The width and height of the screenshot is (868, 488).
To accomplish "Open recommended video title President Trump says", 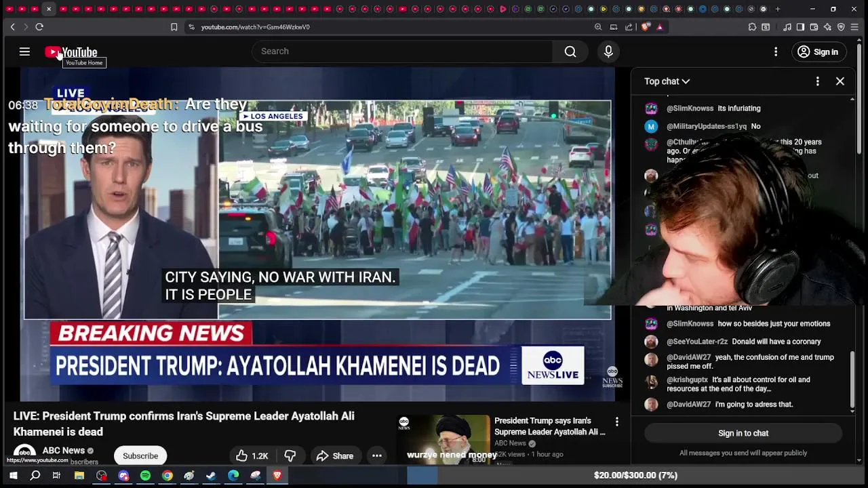I will click(x=550, y=426).
